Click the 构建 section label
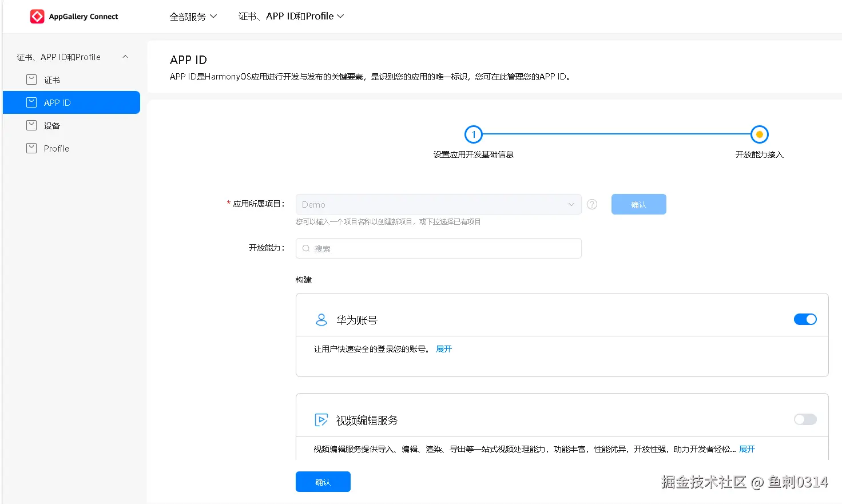This screenshot has width=842, height=504. coord(304,280)
